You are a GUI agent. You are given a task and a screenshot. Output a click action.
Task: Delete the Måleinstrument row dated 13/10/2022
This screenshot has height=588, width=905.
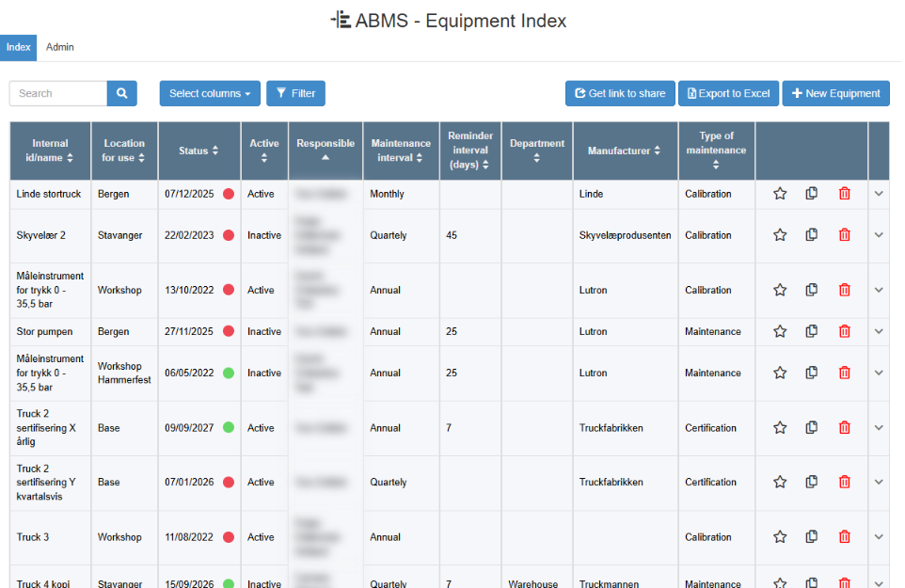(x=845, y=290)
